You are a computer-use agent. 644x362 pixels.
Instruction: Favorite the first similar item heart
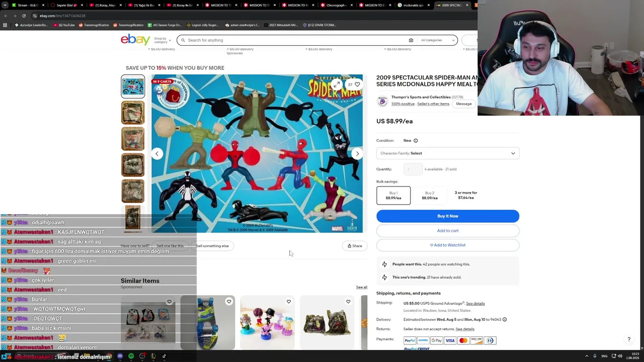[x=169, y=302]
